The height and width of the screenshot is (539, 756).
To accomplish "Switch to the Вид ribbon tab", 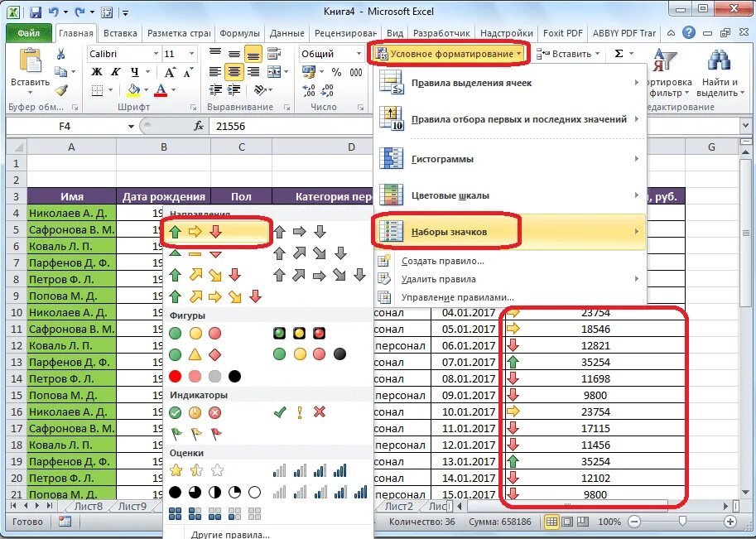I will tap(395, 33).
